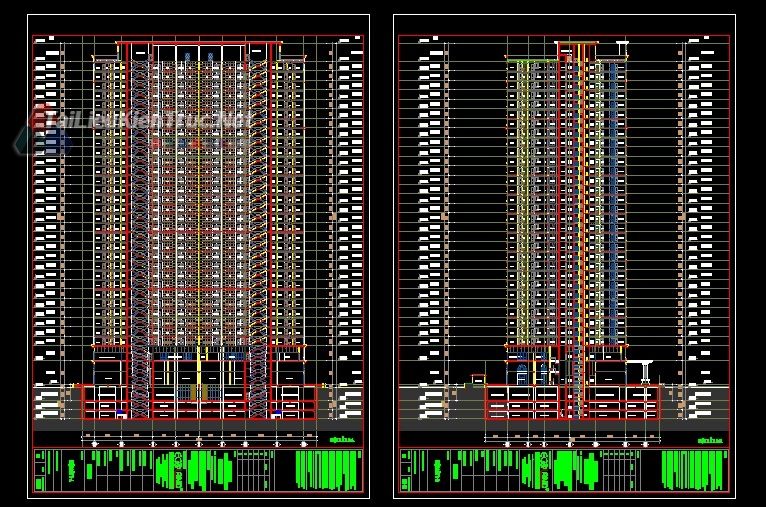The image size is (766, 507).
Task: Click the green drawing label under right section
Action: [x=710, y=440]
